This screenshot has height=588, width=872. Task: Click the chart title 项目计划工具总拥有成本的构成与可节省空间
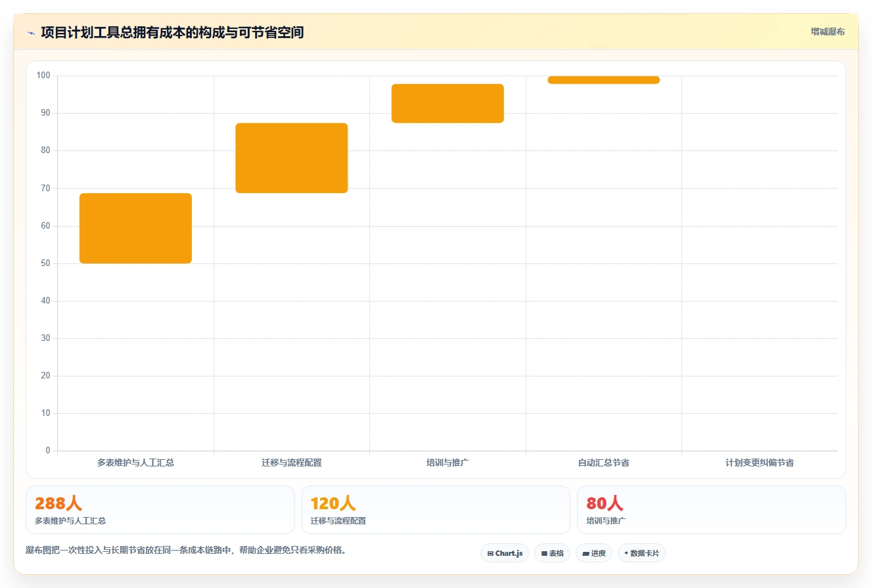pos(172,32)
